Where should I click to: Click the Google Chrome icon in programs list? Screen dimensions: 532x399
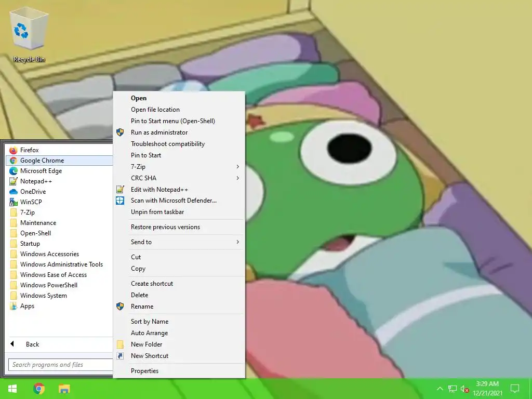coord(13,161)
